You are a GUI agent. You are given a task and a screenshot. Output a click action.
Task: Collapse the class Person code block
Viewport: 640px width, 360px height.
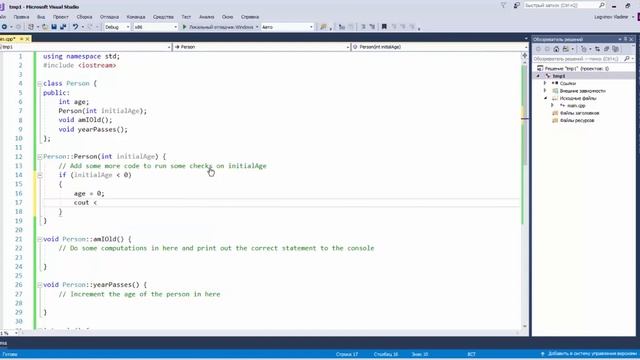click(x=40, y=84)
